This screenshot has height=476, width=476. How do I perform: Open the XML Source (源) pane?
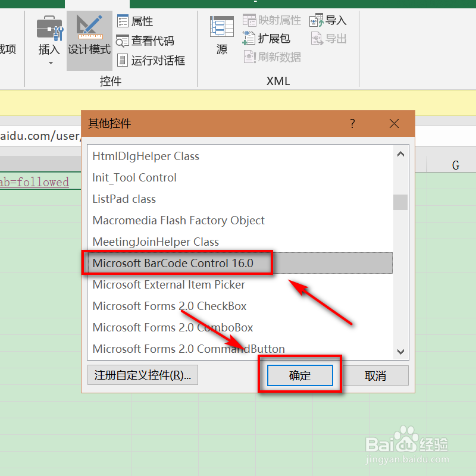(221, 36)
